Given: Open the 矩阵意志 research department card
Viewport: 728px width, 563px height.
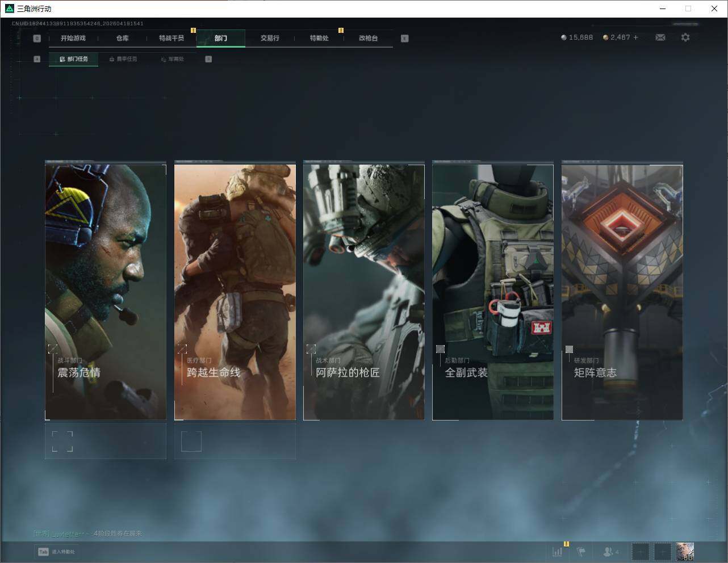Looking at the screenshot, I should 622,292.
